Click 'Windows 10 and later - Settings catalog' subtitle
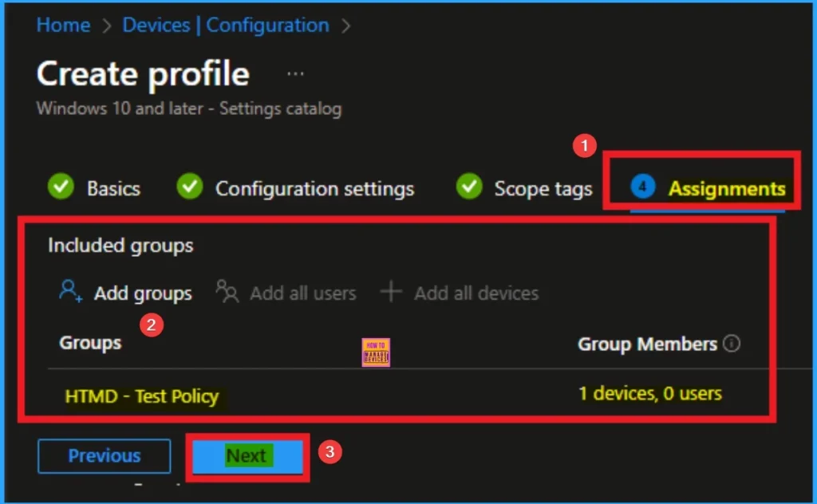Image resolution: width=817 pixels, height=504 pixels. (x=189, y=108)
